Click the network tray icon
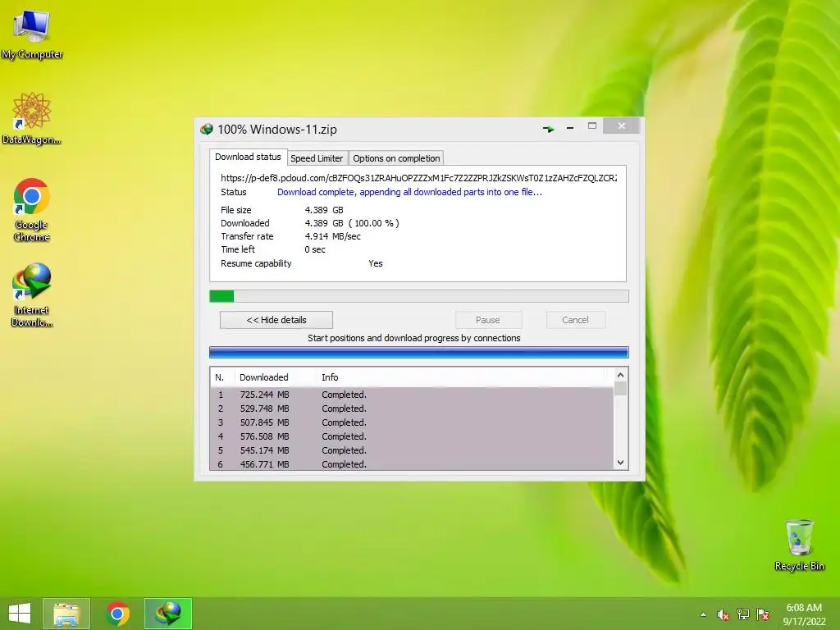This screenshot has height=630, width=840. [x=743, y=614]
